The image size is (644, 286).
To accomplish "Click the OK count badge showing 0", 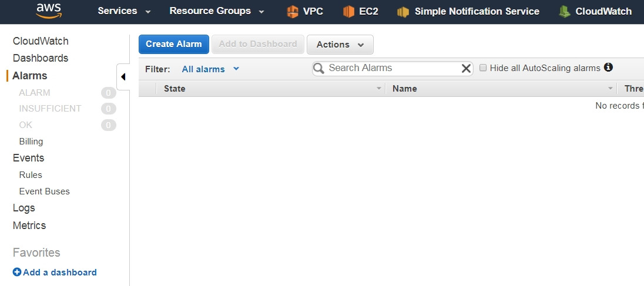I will (109, 125).
